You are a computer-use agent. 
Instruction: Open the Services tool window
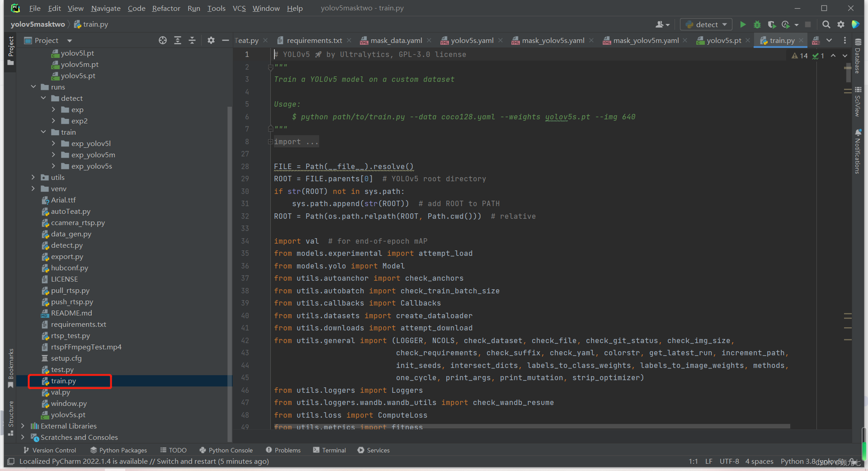[373, 450]
